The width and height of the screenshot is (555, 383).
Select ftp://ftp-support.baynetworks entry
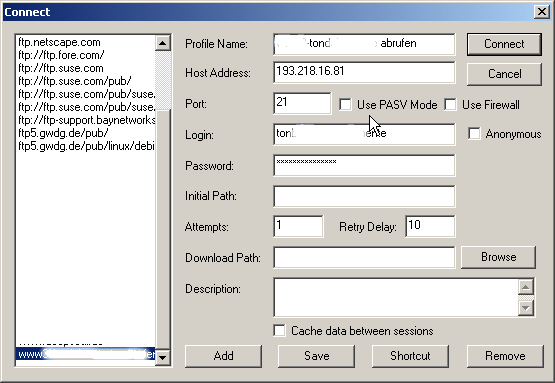86,120
